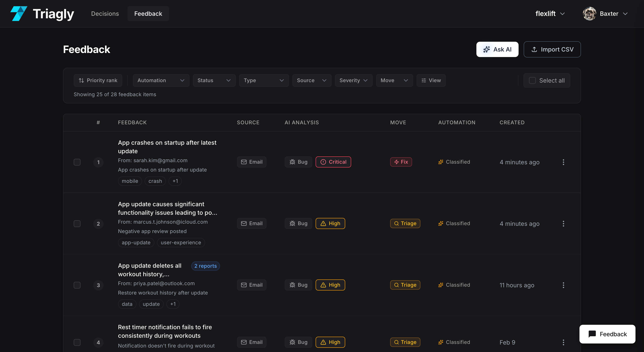Image resolution: width=644 pixels, height=352 pixels.
Task: Check the Select all checkbox
Action: click(x=532, y=80)
